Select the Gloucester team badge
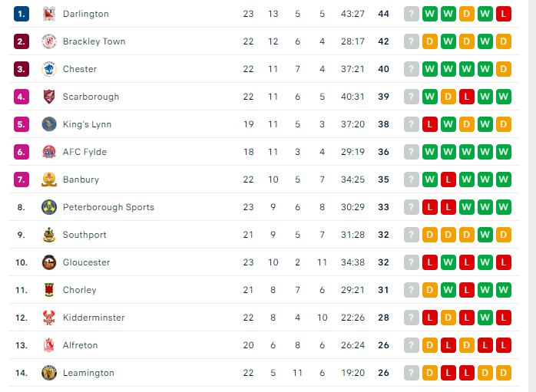The image size is (536, 392). pos(49,262)
